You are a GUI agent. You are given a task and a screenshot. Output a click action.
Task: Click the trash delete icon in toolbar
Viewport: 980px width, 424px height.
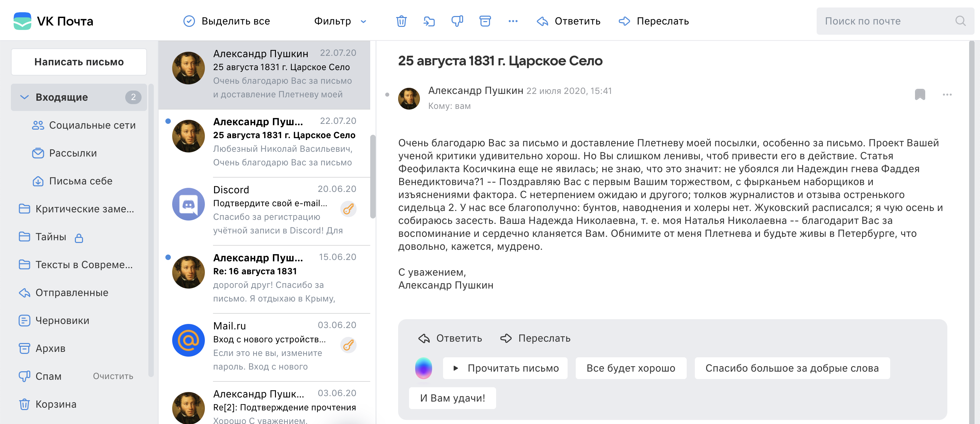pos(402,21)
